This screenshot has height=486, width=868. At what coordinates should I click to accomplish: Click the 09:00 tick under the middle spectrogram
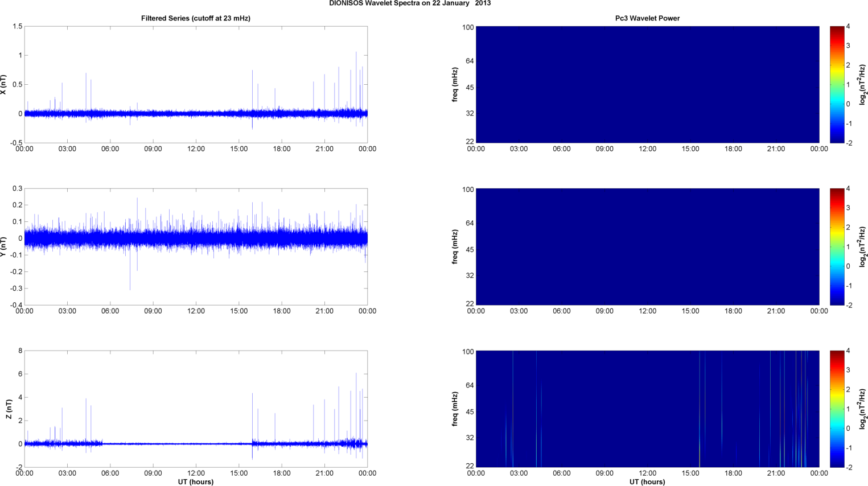[604, 311]
